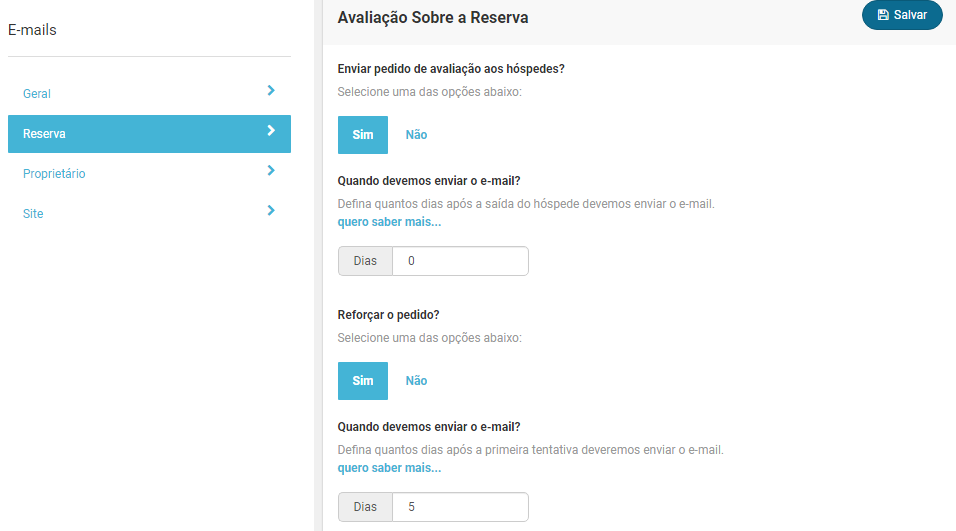Viewport: 956px width, 531px height.
Task: Click the white chevron on Reserva row
Action: tap(271, 131)
